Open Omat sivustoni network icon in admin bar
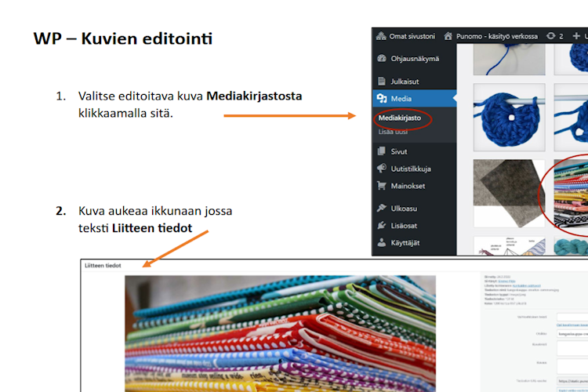 (381, 36)
